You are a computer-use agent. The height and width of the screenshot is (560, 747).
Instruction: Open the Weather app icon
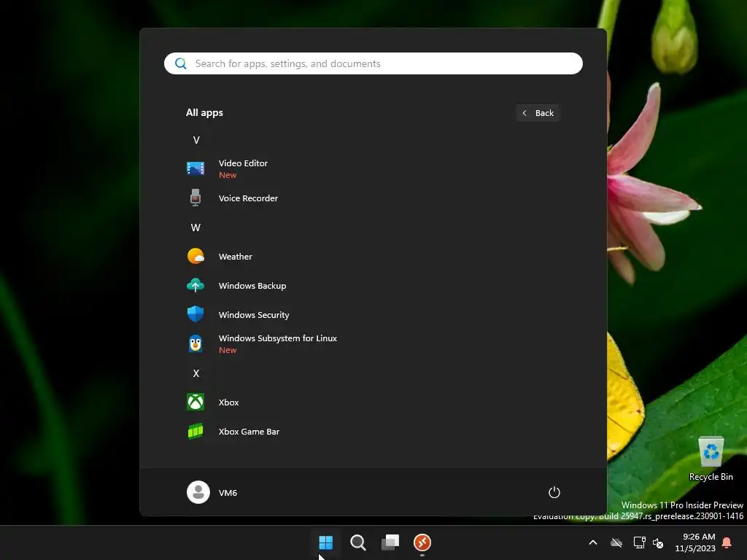(196, 256)
